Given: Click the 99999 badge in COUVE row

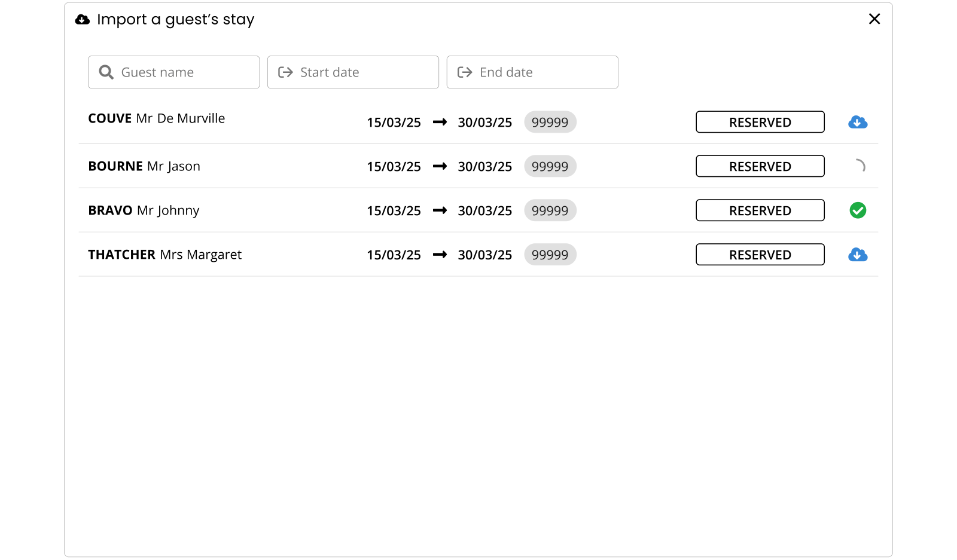Looking at the screenshot, I should (x=550, y=122).
